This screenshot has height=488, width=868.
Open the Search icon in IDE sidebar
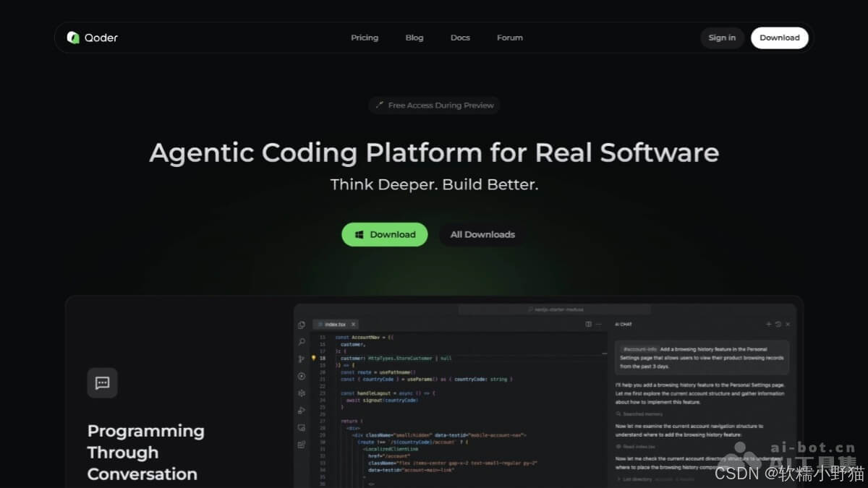click(x=302, y=342)
